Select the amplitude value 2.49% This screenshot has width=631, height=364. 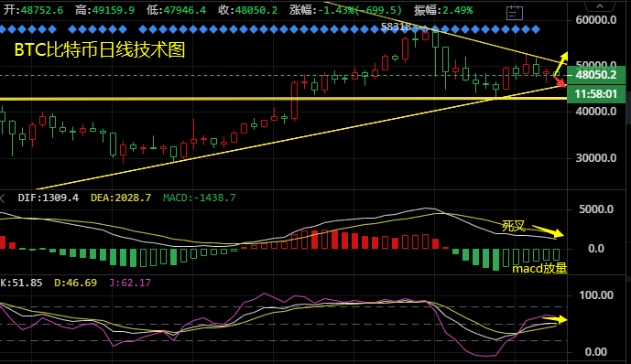point(458,10)
